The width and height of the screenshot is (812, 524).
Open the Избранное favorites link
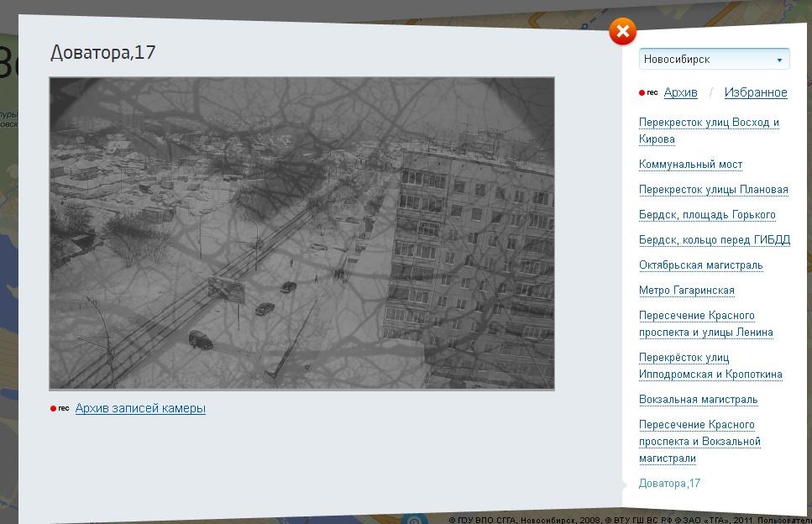[x=756, y=92]
